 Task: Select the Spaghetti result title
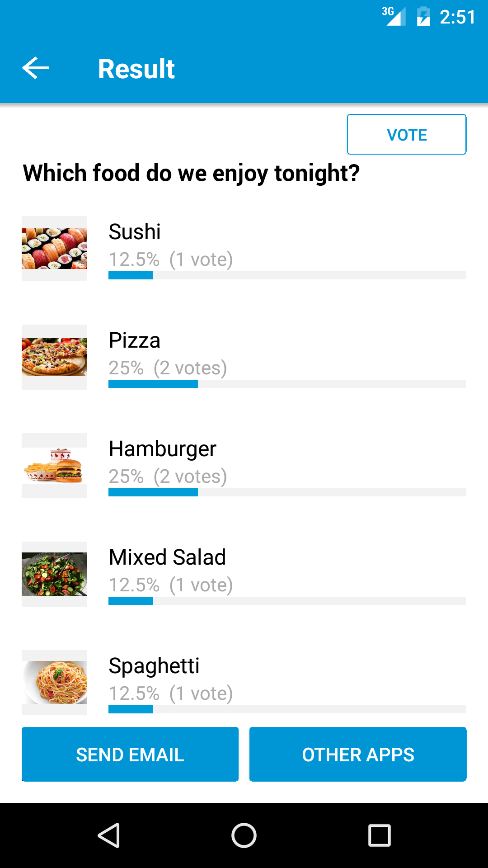(154, 666)
